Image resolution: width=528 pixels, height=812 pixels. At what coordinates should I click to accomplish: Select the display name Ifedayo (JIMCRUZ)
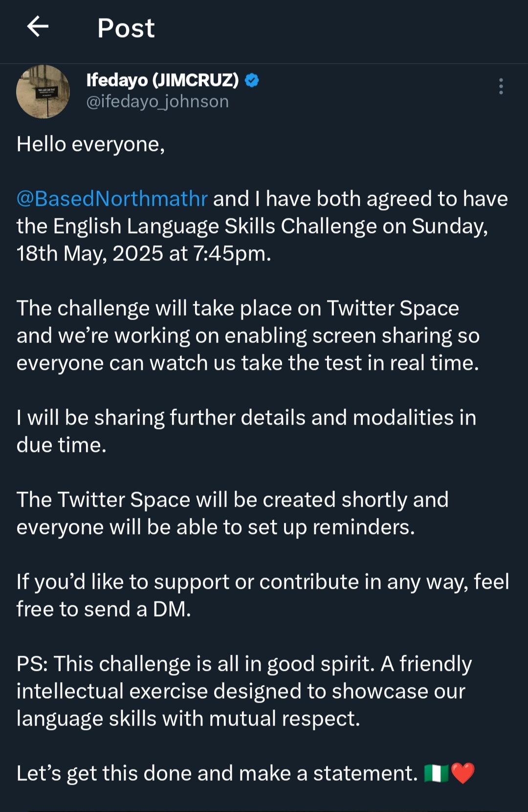coord(162,80)
